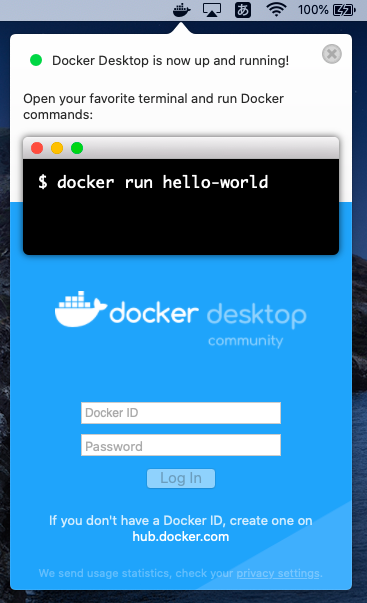Screen dimensions: 367x603
Task: Click the green Docker running status dot
Action: click(x=36, y=60)
